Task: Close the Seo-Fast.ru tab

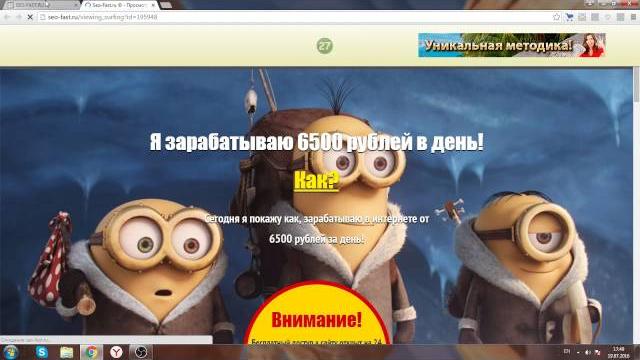Action: 153,5
